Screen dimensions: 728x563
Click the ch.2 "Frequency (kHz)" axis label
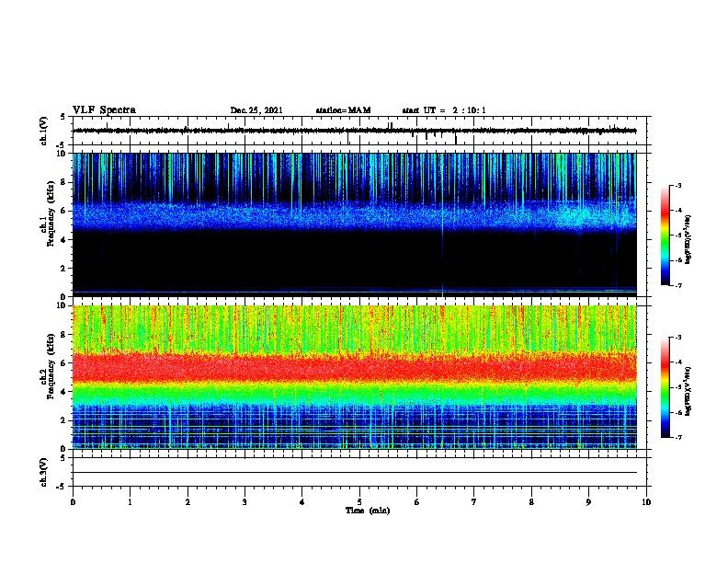click(51, 366)
